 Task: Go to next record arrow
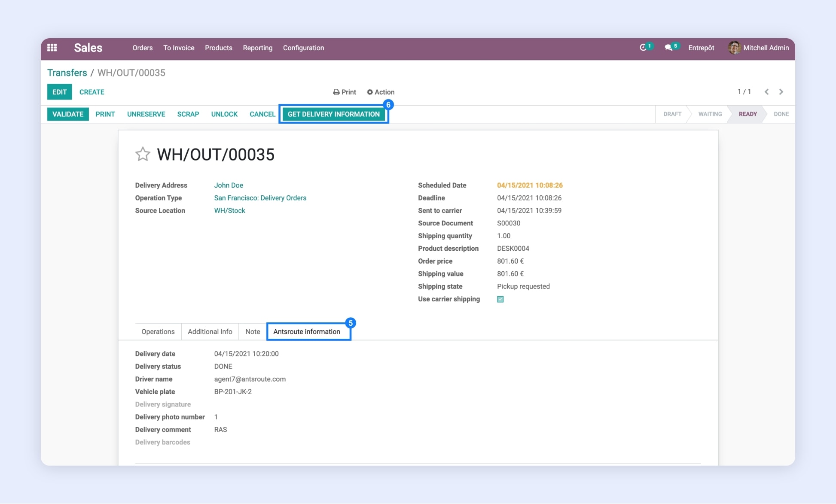[x=781, y=92]
